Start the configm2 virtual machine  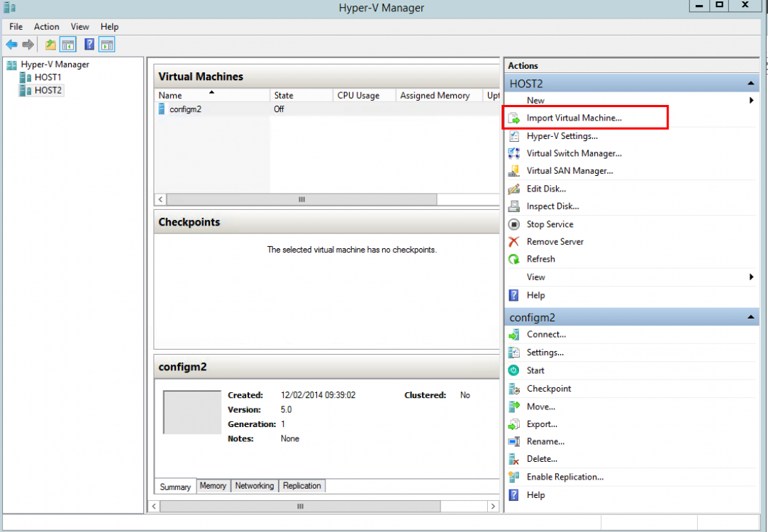[537, 370]
